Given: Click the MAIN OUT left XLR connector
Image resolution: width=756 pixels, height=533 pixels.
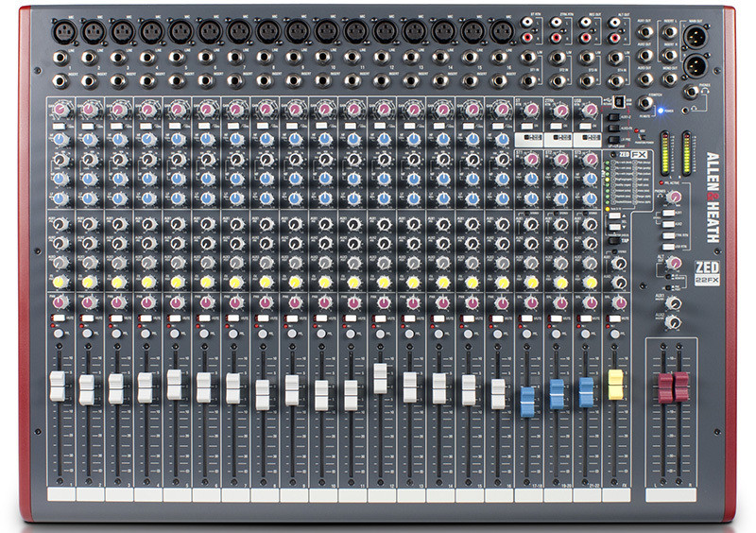Looking at the screenshot, I should coord(696,37).
